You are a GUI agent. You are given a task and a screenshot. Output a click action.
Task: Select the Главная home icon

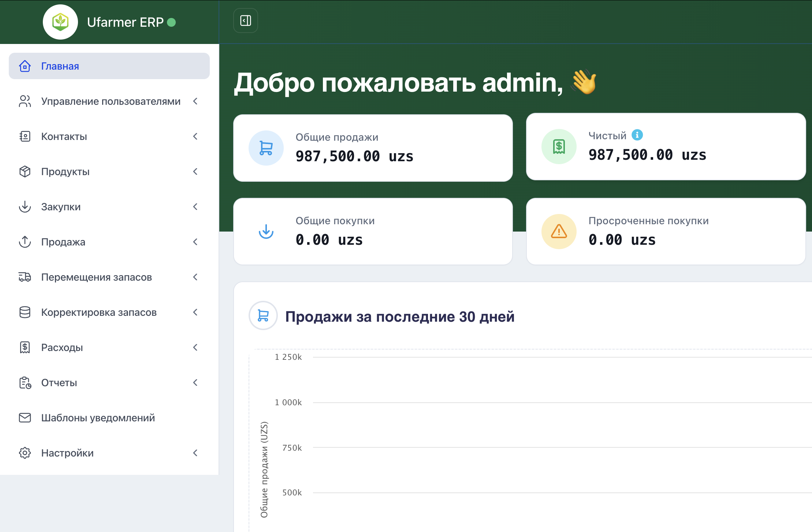25,66
